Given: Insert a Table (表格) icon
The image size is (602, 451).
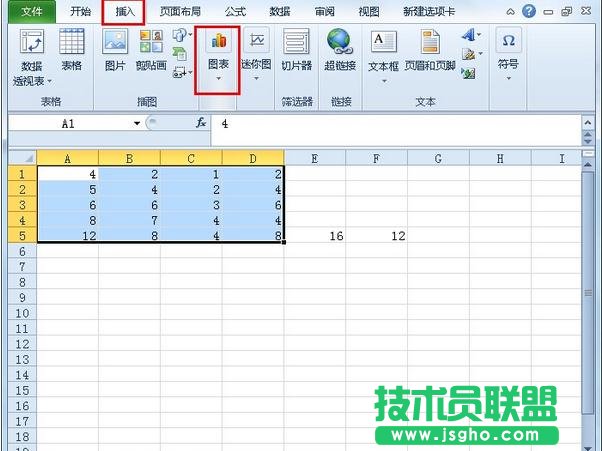Looking at the screenshot, I should pyautogui.click(x=72, y=41).
